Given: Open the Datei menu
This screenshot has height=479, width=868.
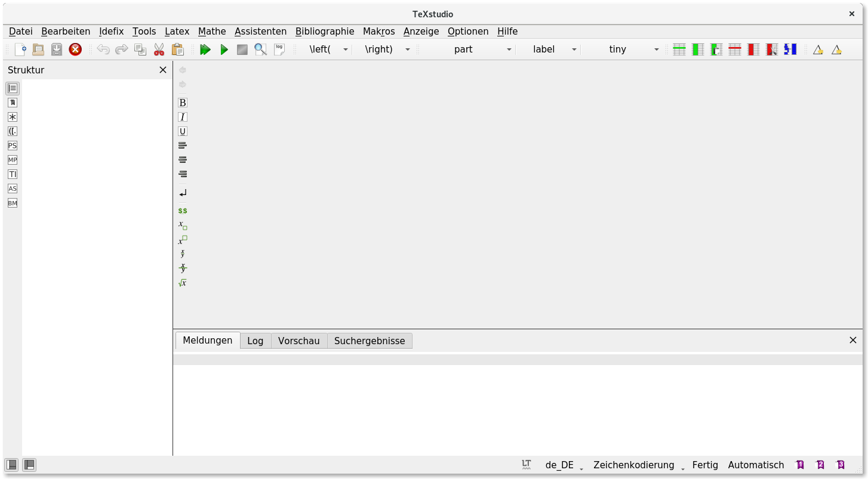Looking at the screenshot, I should 21,32.
